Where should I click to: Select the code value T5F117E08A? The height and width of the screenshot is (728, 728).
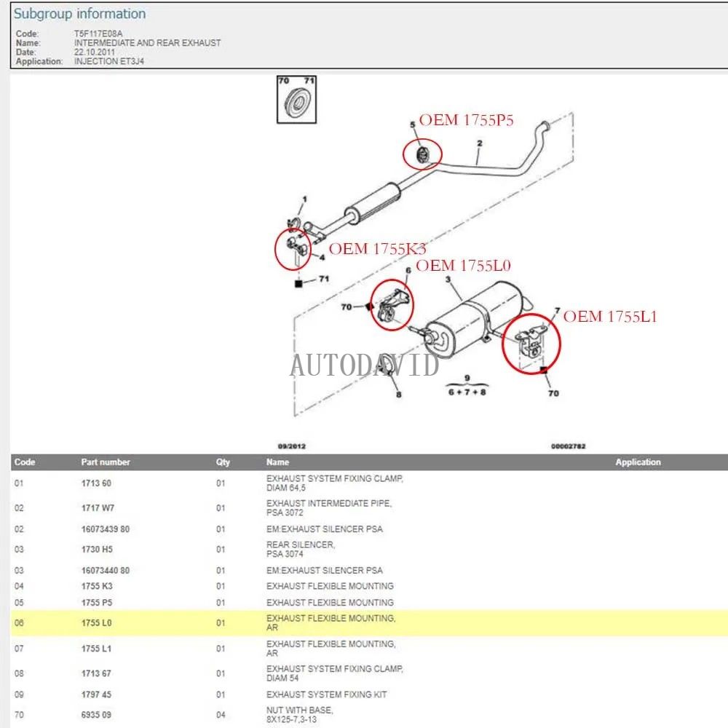click(97, 33)
